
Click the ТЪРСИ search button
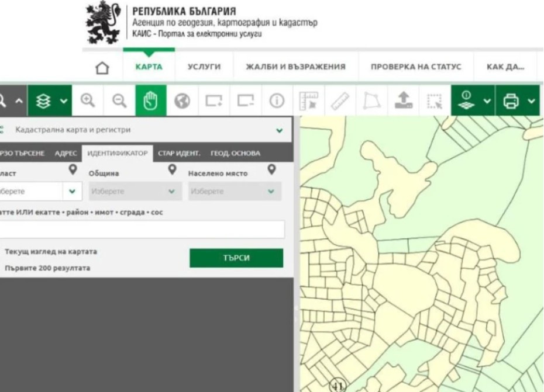[236, 258]
